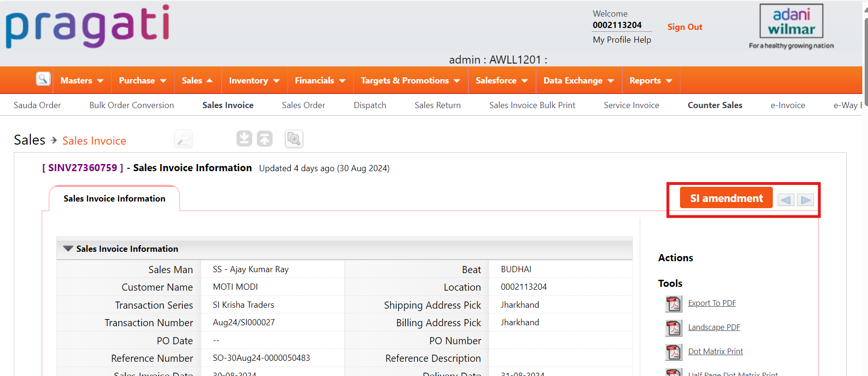Select Sales Order in the submenu
This screenshot has height=376, width=868.
(x=304, y=105)
